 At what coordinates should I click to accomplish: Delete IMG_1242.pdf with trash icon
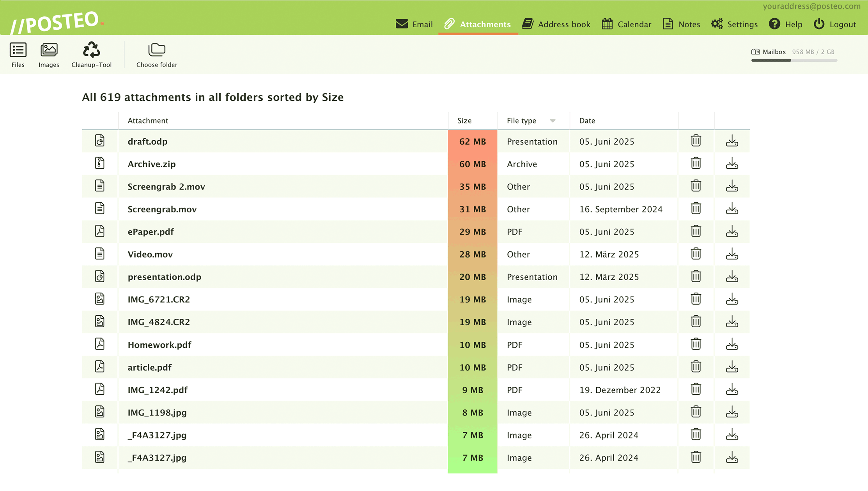696,390
